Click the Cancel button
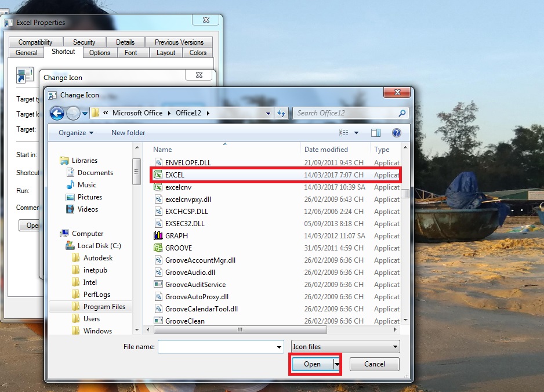 tap(374, 364)
